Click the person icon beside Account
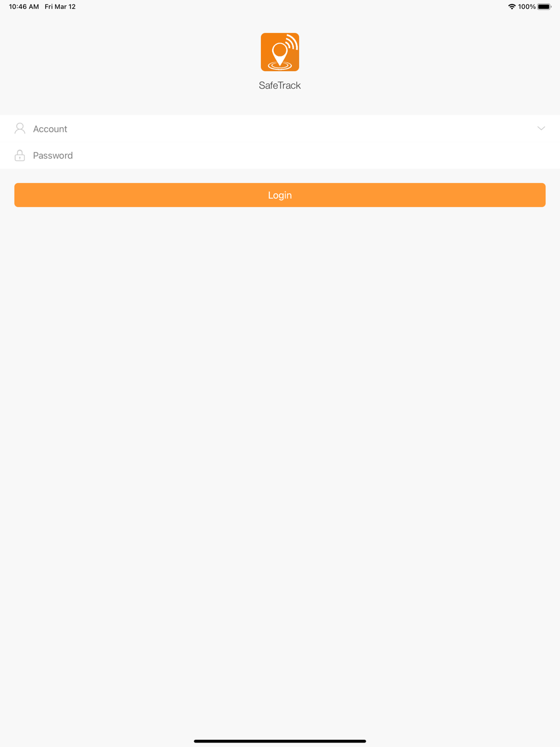560x747 pixels. pos(20,129)
